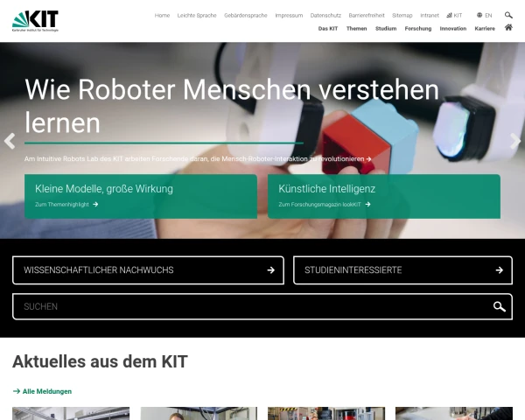
Task: Open search via top magnifier icon
Action: pyautogui.click(x=508, y=15)
